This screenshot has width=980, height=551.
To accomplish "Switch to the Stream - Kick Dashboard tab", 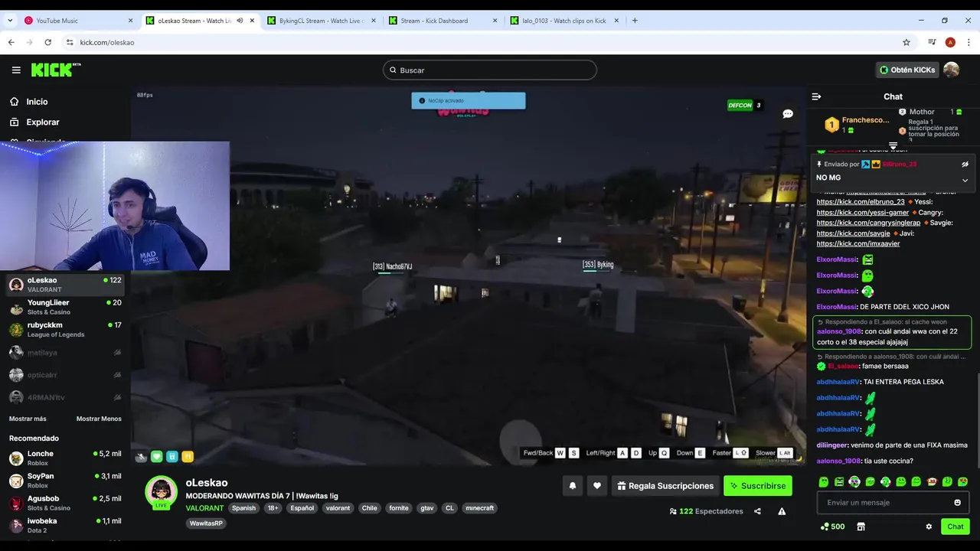I will 444,21.
